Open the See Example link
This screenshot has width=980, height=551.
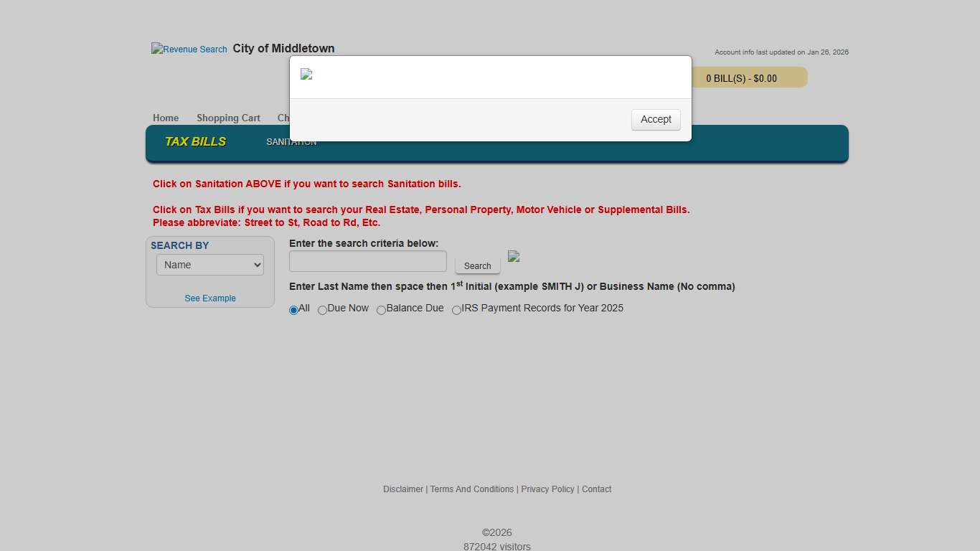(209, 298)
